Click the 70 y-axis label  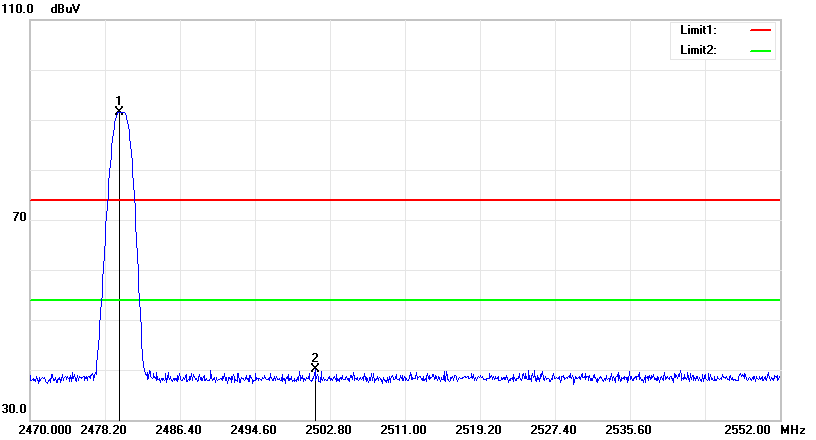click(19, 217)
